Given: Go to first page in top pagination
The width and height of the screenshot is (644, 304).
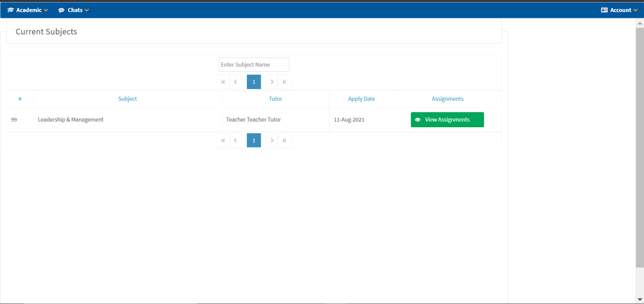Looking at the screenshot, I should coord(223,82).
